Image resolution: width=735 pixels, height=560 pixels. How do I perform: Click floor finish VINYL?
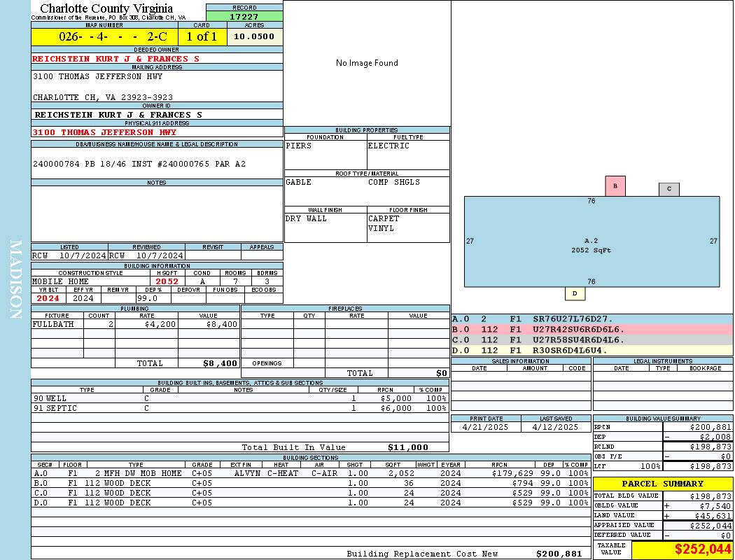click(x=381, y=228)
